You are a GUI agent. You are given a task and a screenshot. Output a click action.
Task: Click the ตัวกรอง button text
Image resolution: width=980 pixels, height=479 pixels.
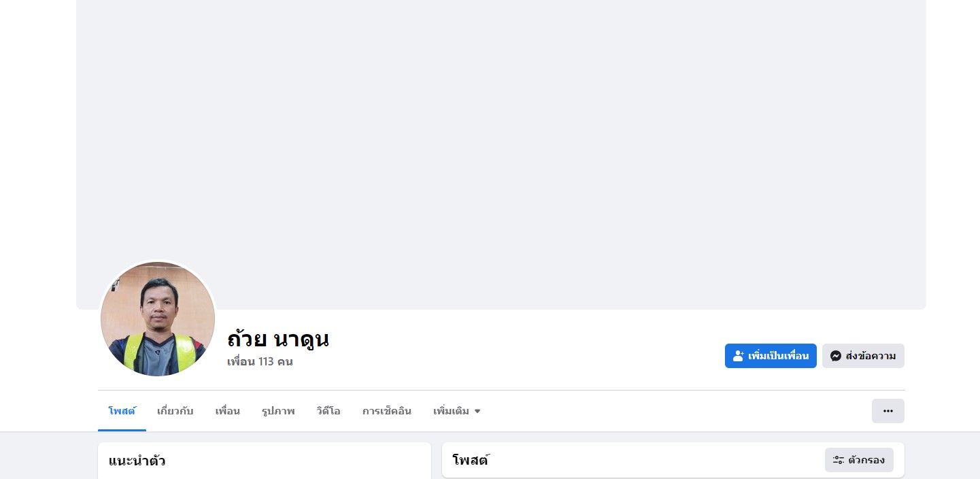pos(866,460)
